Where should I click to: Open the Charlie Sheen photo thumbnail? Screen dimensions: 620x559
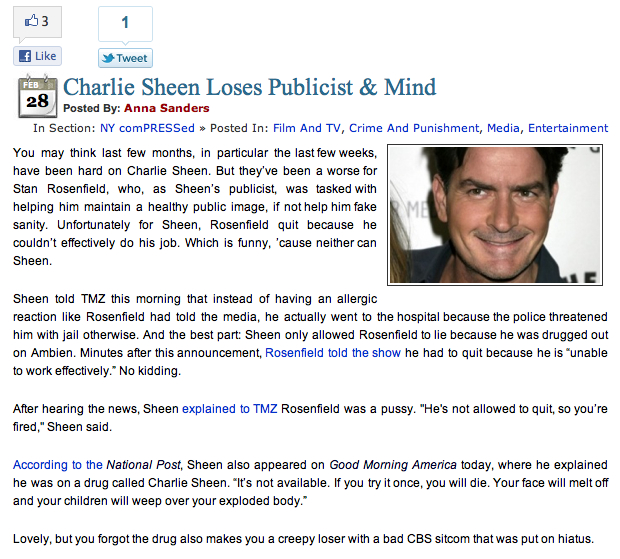point(495,213)
